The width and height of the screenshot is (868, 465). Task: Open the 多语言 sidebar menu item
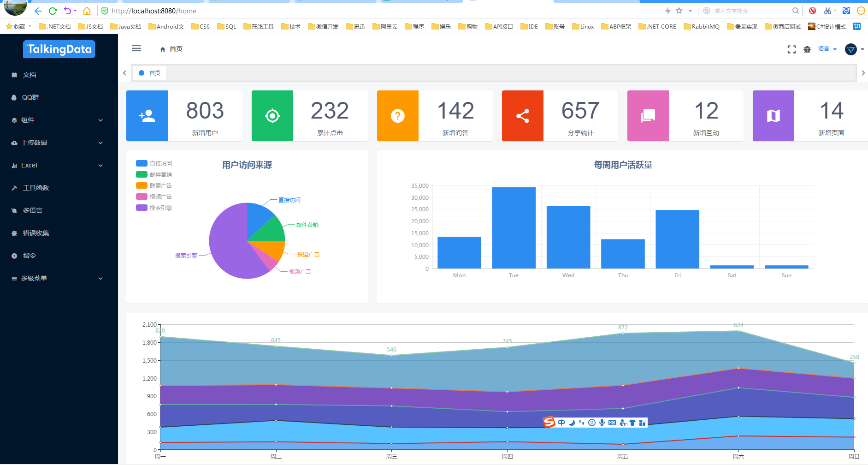tap(59, 210)
